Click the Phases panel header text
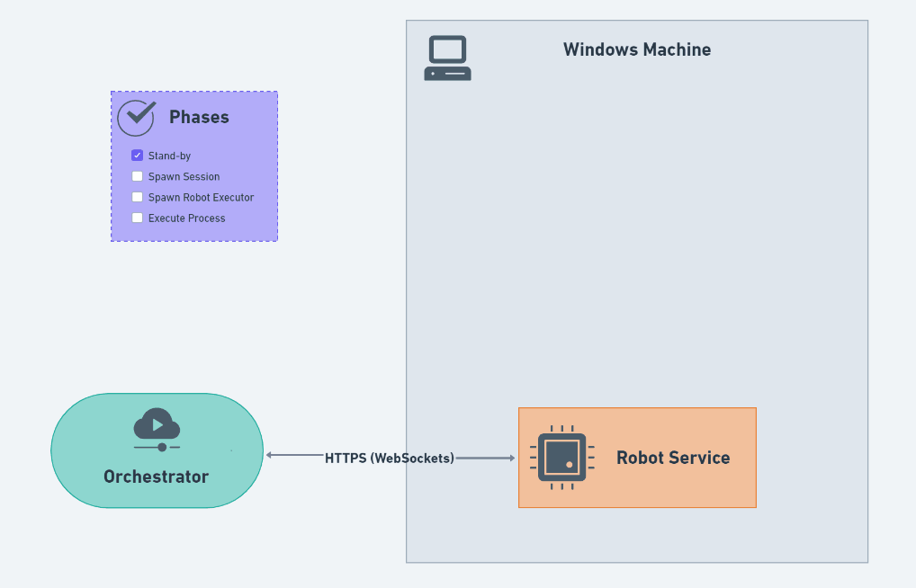916x588 pixels. tap(201, 117)
